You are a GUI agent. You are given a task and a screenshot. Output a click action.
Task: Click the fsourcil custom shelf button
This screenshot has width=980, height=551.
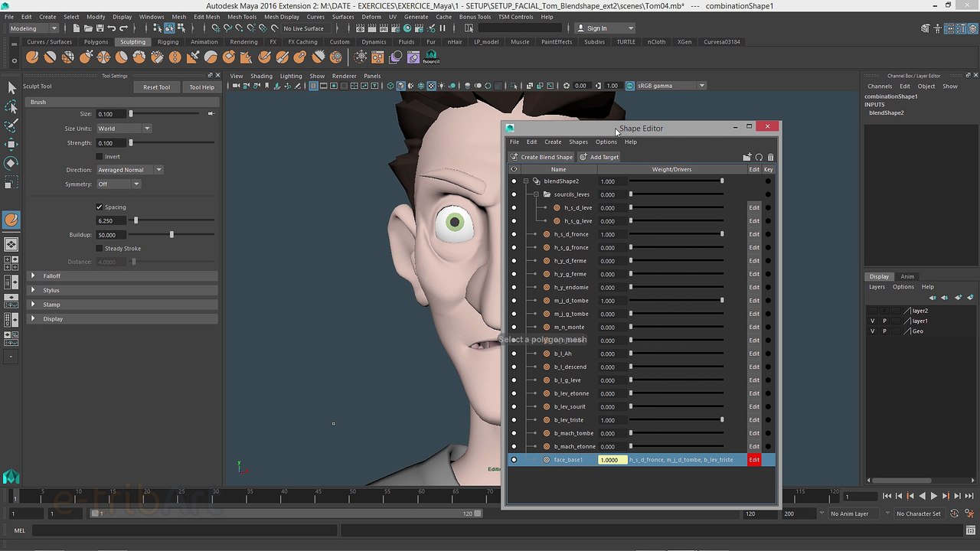tap(431, 57)
